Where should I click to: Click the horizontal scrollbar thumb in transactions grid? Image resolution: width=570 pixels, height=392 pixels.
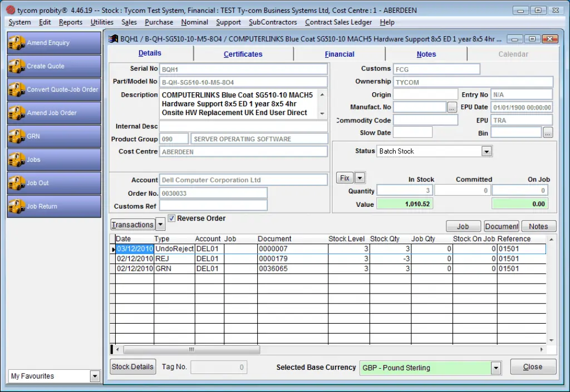coord(191,350)
